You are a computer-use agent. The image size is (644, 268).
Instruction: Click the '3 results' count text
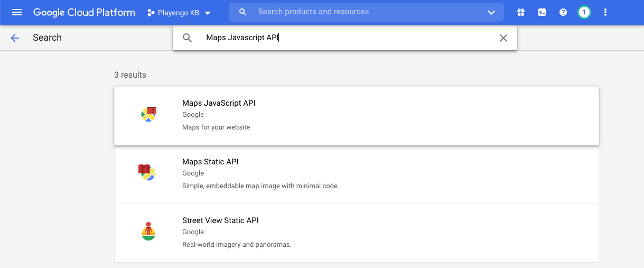click(x=130, y=75)
